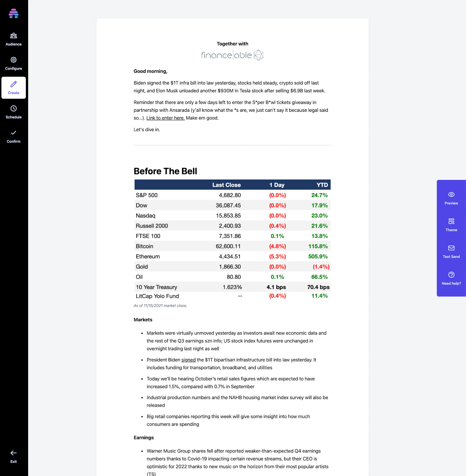
Task: Click the '1 Day' column header
Action: pyautogui.click(x=277, y=185)
